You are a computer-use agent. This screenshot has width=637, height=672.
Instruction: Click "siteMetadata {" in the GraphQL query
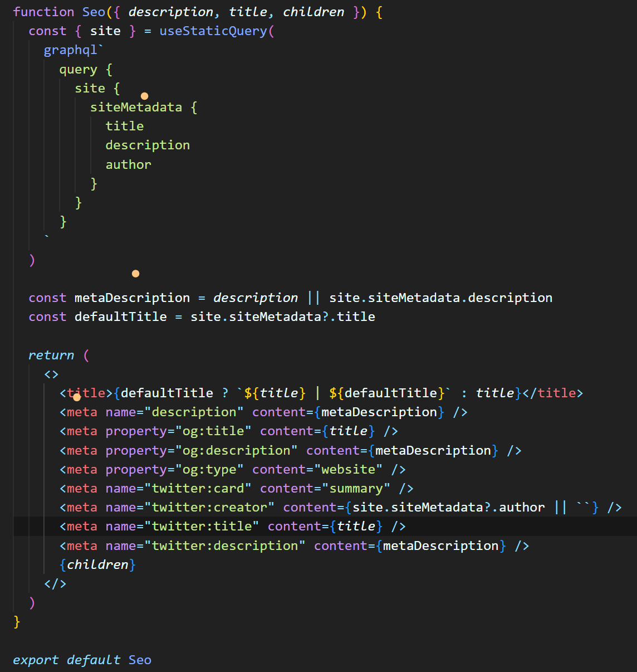click(x=144, y=107)
